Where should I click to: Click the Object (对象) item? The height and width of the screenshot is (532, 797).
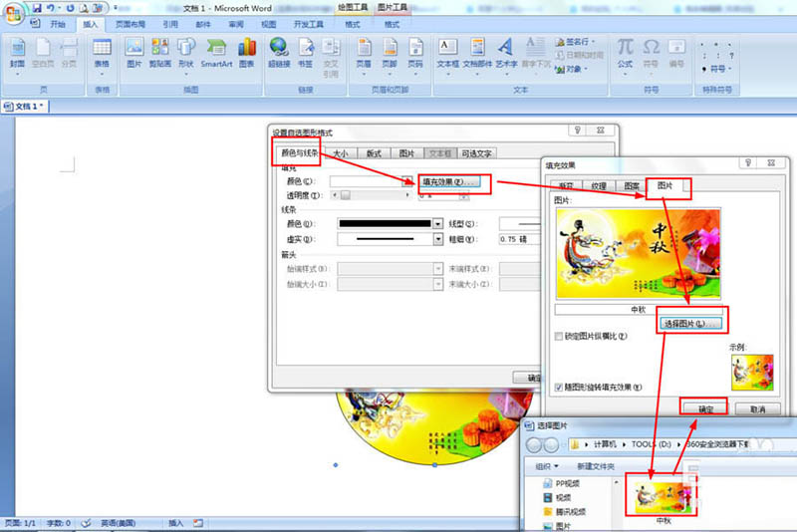[572, 69]
